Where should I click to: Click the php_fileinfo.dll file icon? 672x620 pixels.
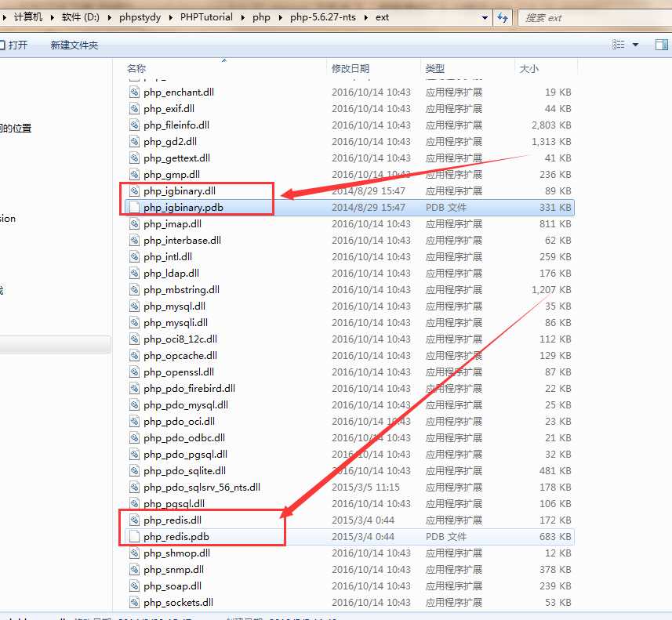135,125
